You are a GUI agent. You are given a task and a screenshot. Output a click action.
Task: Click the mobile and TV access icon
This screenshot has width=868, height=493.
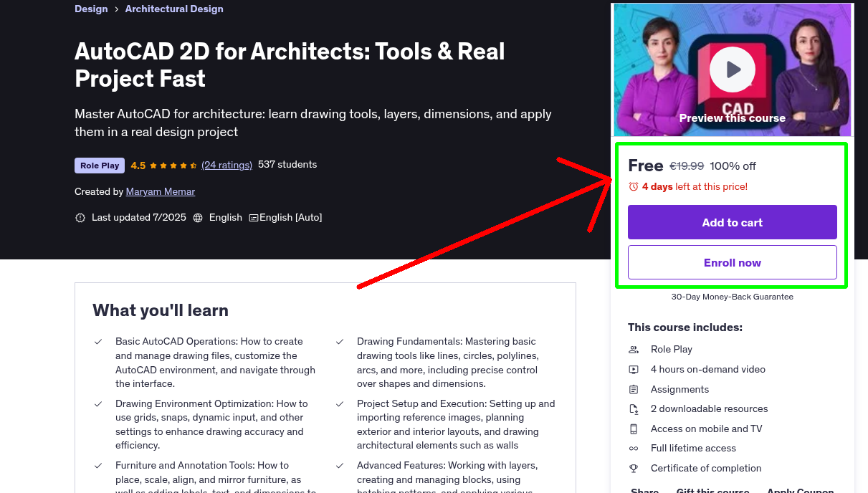pyautogui.click(x=634, y=429)
